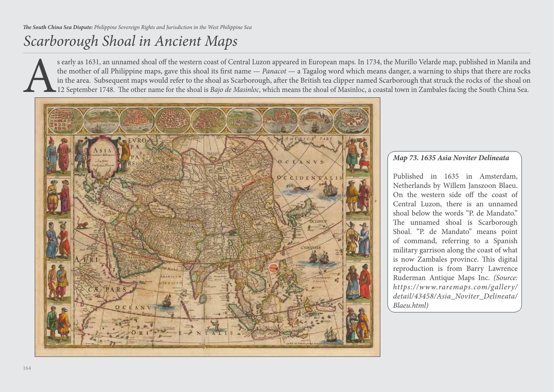
Task: Click the red circle marking Scarborough Shoal
Action: [273, 268]
